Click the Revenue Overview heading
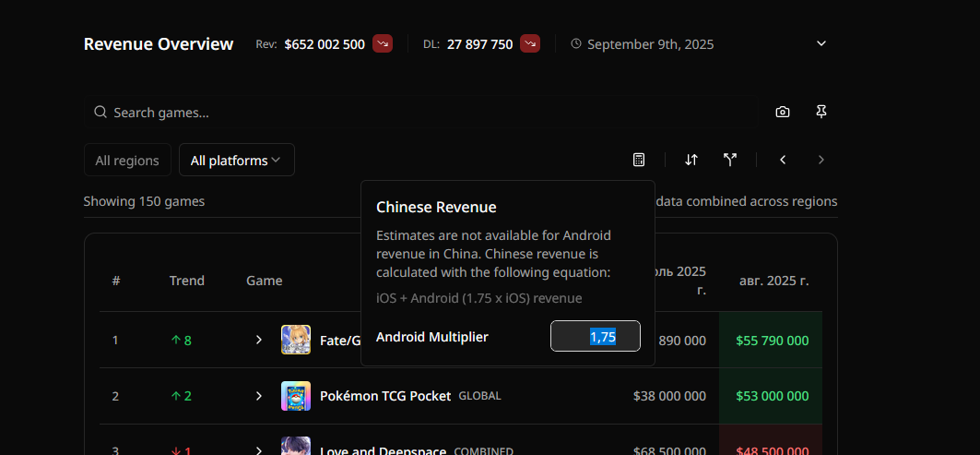 (159, 43)
